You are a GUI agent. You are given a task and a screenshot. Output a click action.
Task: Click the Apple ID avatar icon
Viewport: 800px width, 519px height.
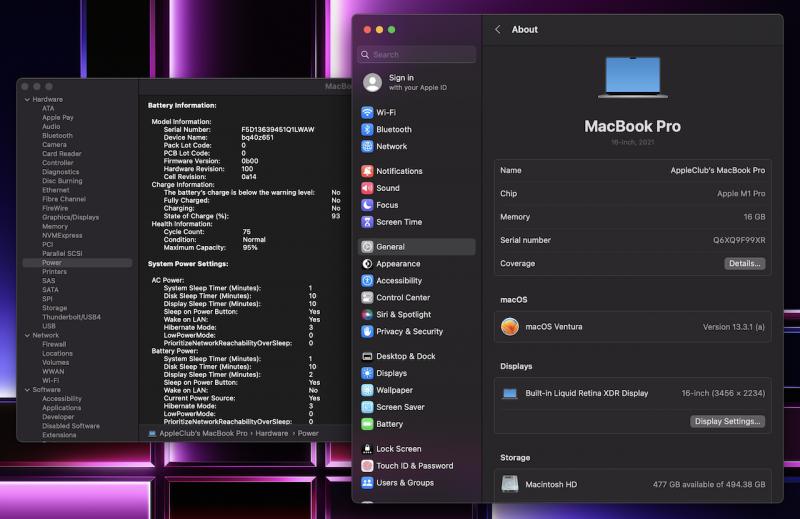click(372, 82)
